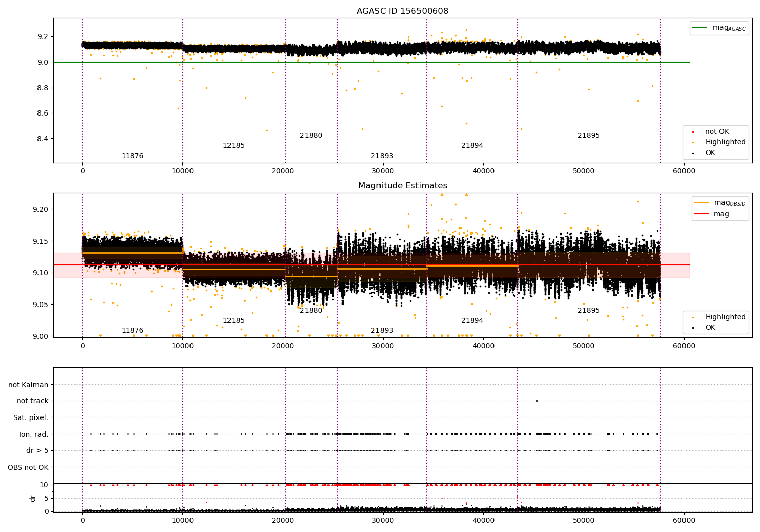This screenshot has height=532, width=760.
Task: Click the 'dr > 5' row label
Action: (37, 451)
